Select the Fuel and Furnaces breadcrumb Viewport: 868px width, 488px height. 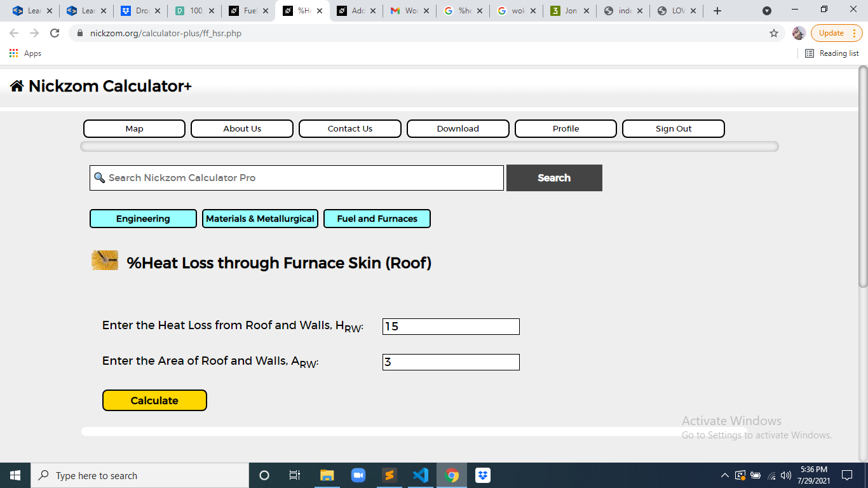click(x=377, y=219)
